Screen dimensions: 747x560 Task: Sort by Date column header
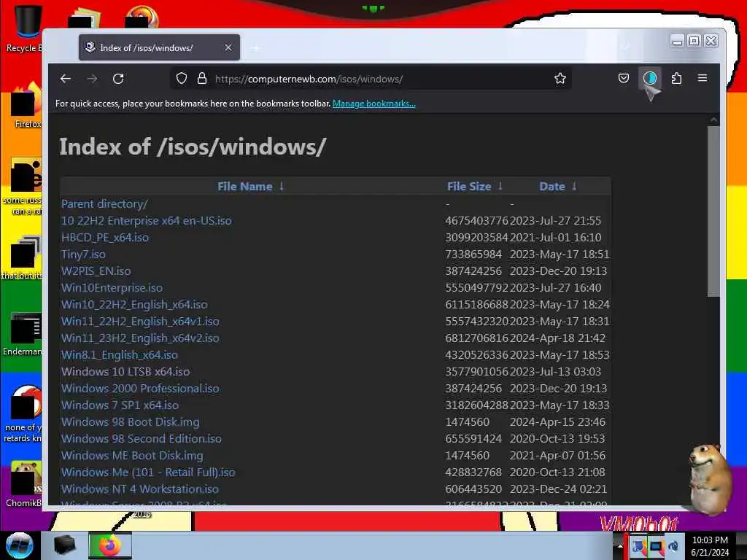tap(552, 186)
